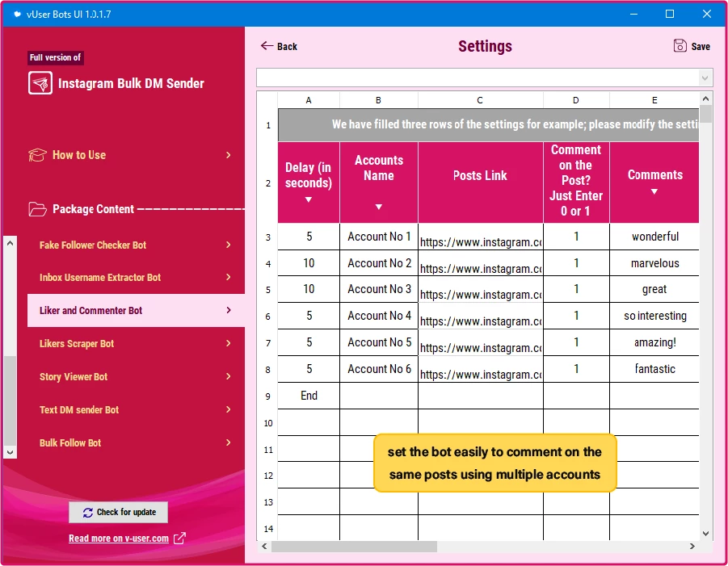
Task: Click the spreadsheet scroll right arrow
Action: coord(692,547)
